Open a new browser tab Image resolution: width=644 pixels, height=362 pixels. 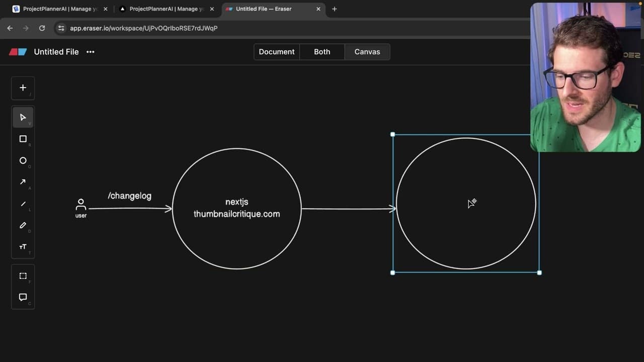coord(334,9)
